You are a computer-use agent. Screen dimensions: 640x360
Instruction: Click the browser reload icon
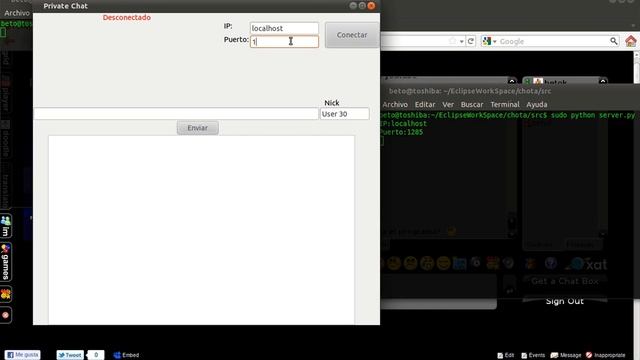click(x=471, y=41)
